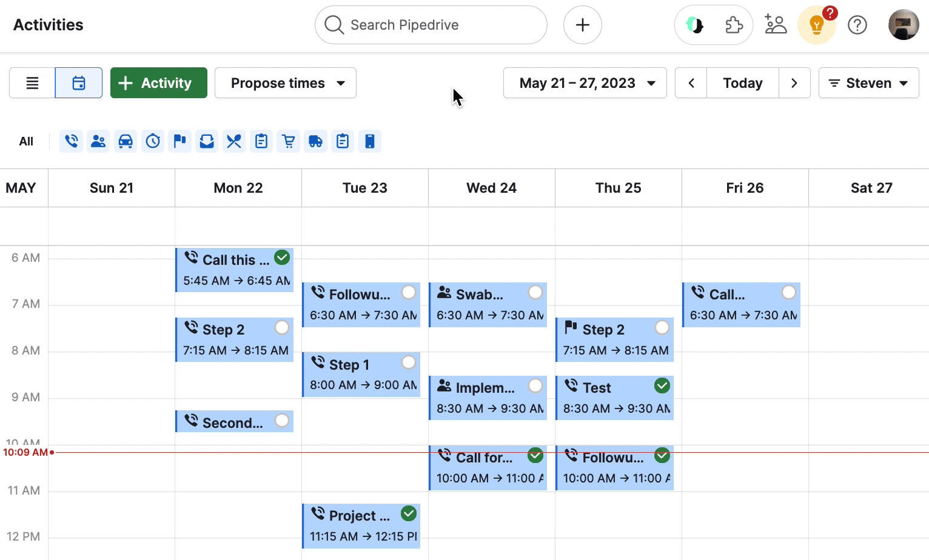The height and width of the screenshot is (560, 929).
Task: Select the lunch activity filter icon
Action: point(233,141)
